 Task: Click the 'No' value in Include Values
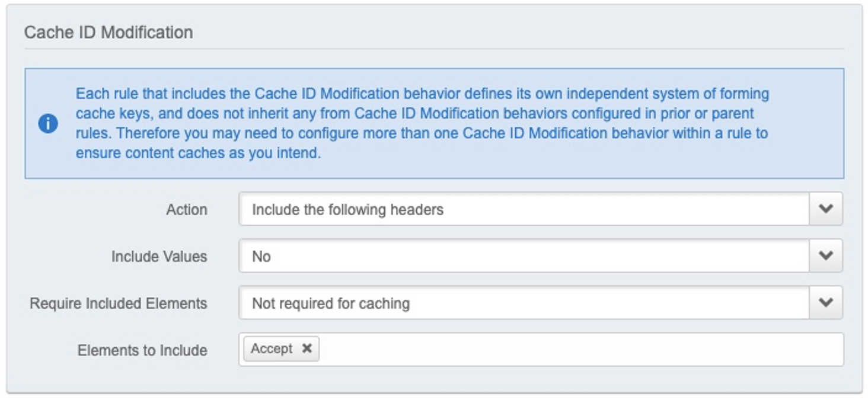tap(261, 257)
